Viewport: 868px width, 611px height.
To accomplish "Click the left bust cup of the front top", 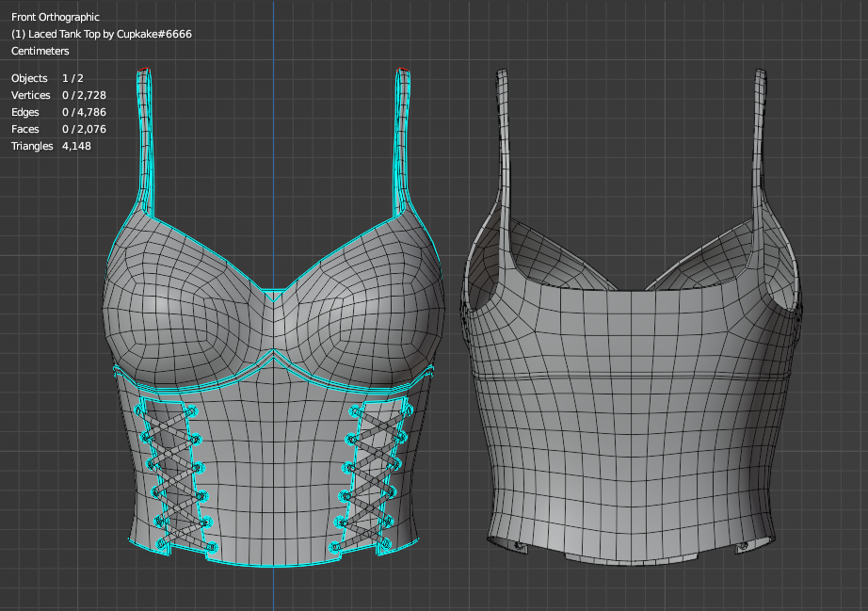I will click(184, 301).
